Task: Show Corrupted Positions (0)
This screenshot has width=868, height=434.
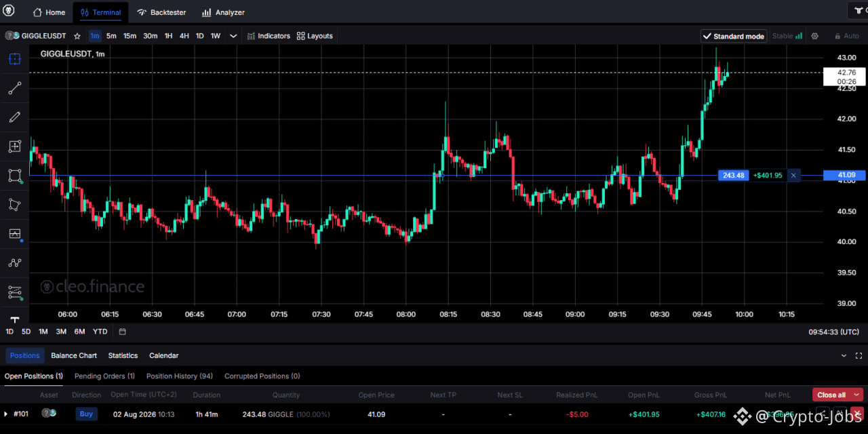Action: 262,376
